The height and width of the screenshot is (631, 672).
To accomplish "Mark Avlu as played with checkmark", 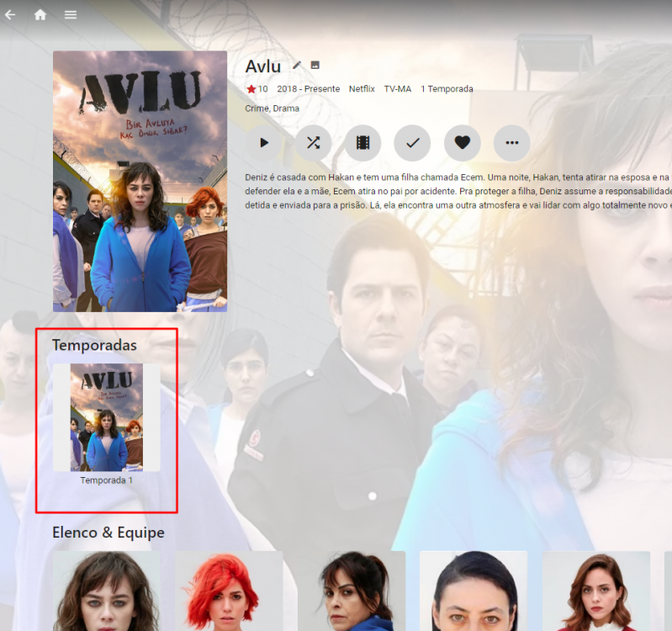I will coord(412,143).
